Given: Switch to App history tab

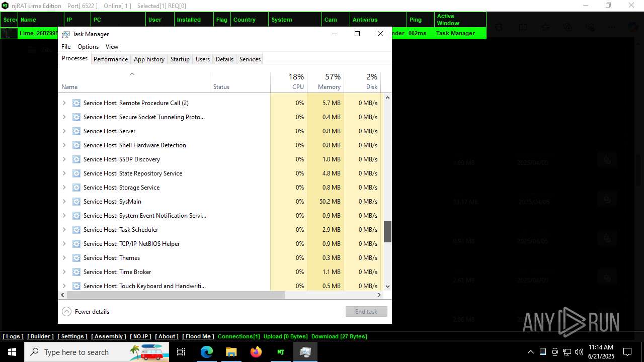Looking at the screenshot, I should (x=149, y=59).
